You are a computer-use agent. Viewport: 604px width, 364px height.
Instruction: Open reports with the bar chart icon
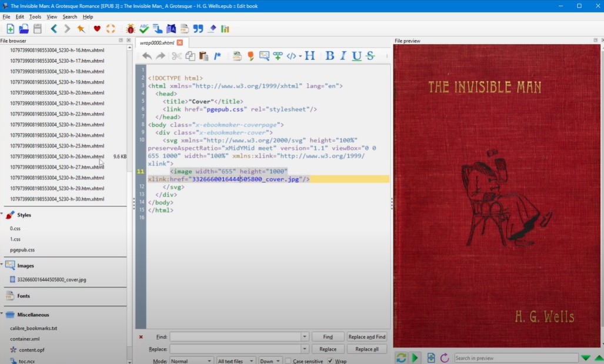[x=225, y=29]
